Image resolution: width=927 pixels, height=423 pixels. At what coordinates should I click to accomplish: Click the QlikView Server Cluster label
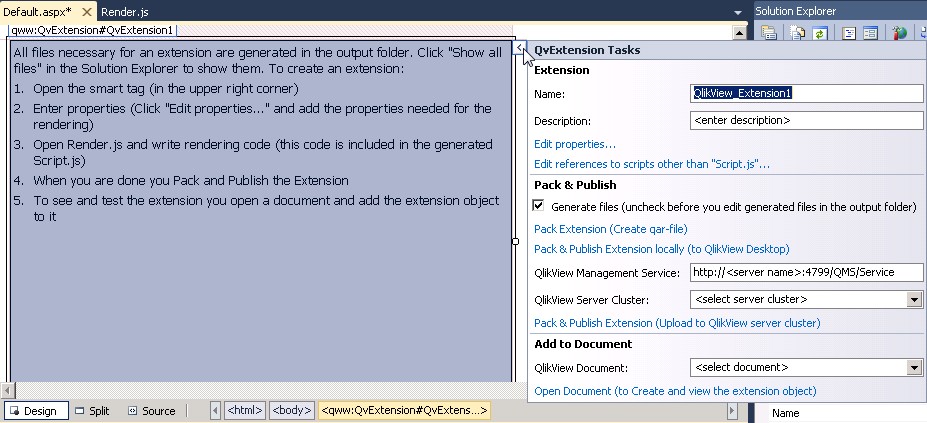click(591, 300)
